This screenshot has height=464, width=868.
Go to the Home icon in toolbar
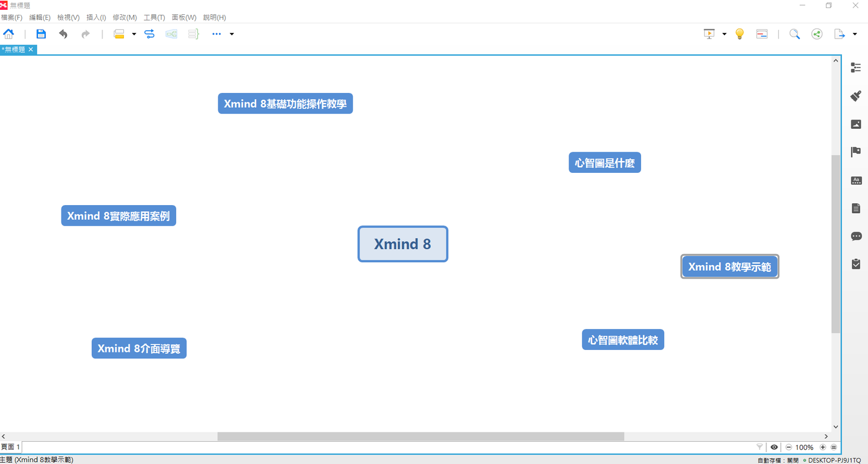click(x=9, y=34)
